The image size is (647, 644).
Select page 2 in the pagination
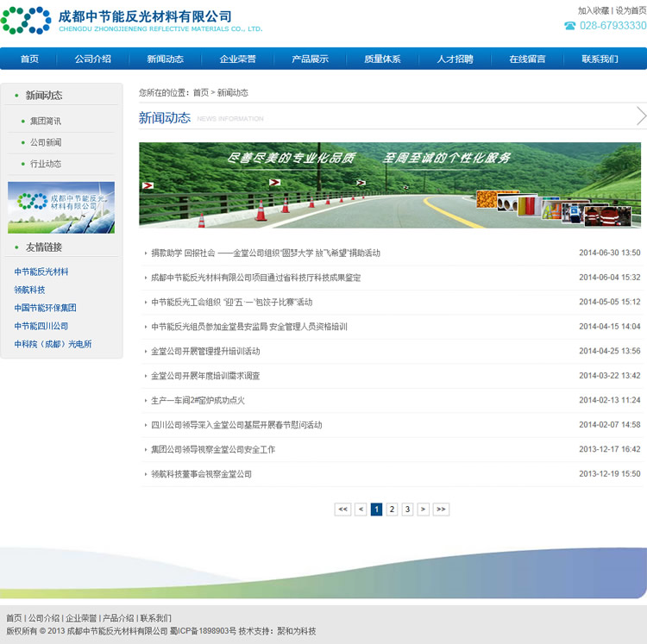[x=392, y=510]
